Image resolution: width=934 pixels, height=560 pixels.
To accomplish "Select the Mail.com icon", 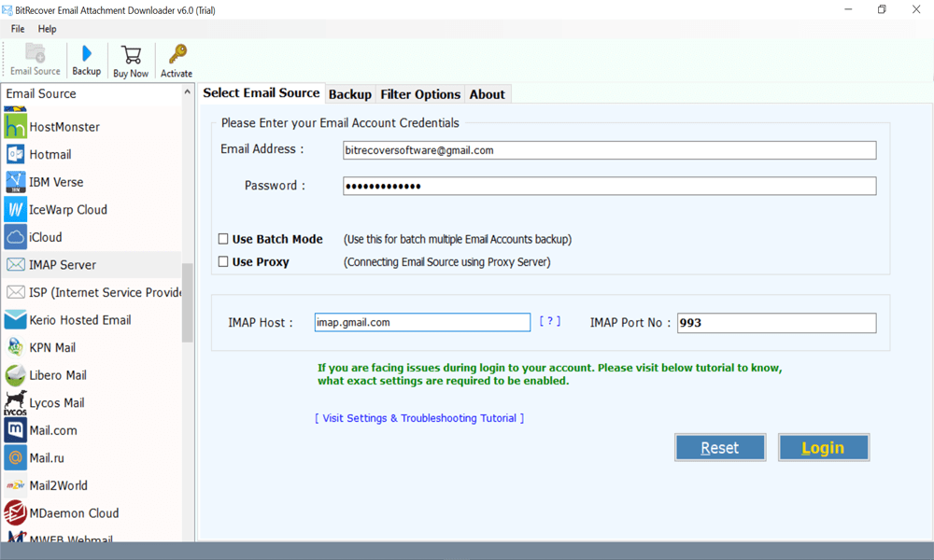I will [x=16, y=429].
